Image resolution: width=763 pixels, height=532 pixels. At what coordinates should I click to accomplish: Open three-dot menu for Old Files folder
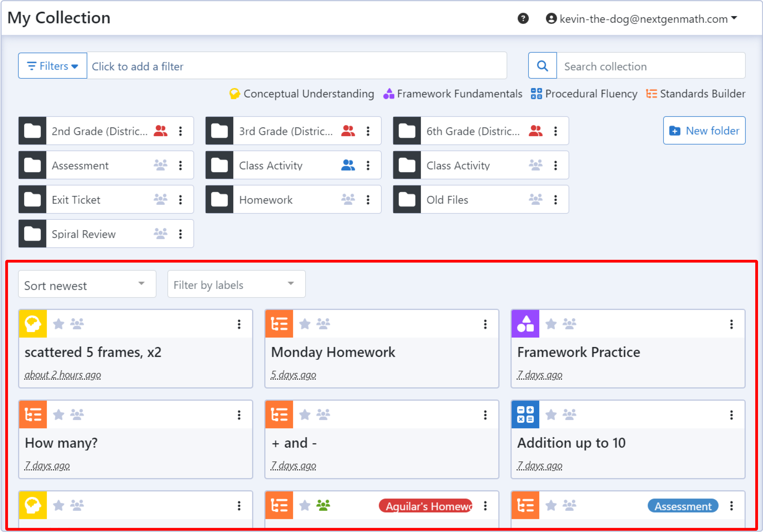click(x=555, y=200)
